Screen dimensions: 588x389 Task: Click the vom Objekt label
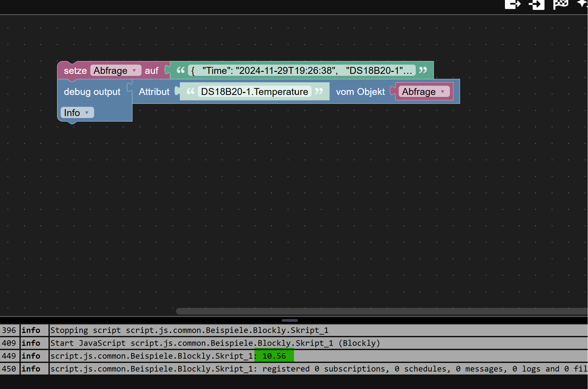(360, 92)
